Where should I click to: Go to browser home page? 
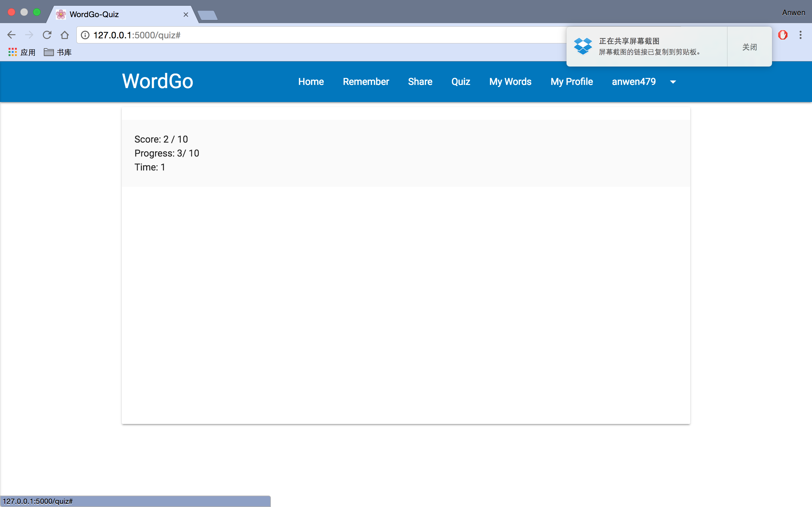[x=65, y=35]
